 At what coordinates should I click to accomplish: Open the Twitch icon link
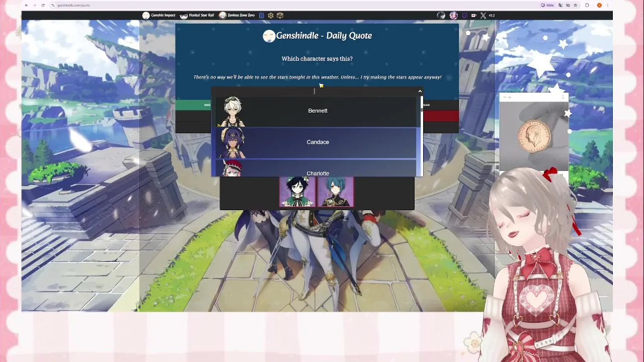(464, 16)
